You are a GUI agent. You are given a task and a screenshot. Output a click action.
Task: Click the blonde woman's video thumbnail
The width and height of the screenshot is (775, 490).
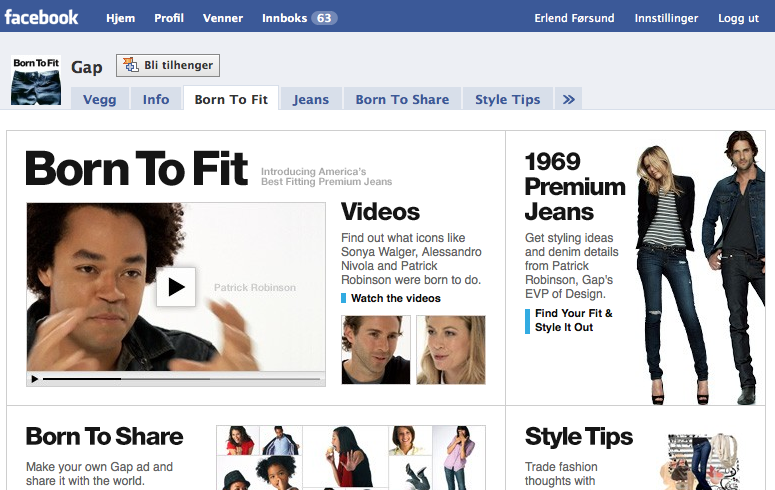[x=451, y=350]
